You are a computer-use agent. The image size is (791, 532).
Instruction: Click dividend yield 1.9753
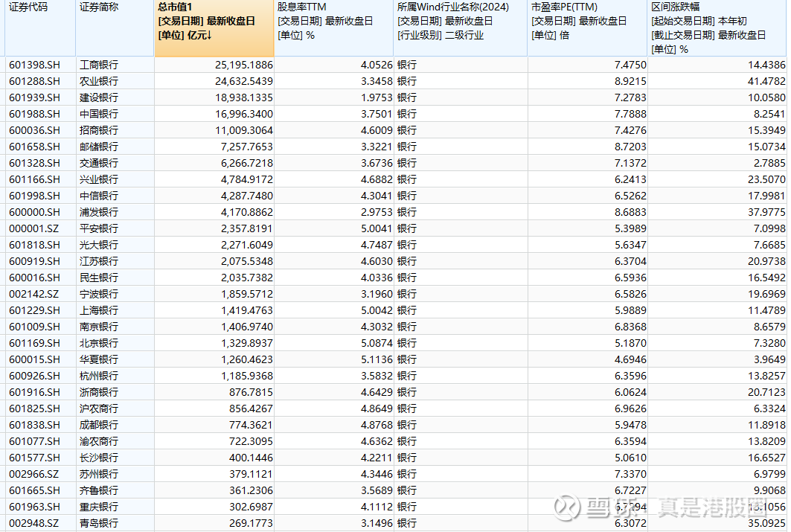click(x=377, y=97)
